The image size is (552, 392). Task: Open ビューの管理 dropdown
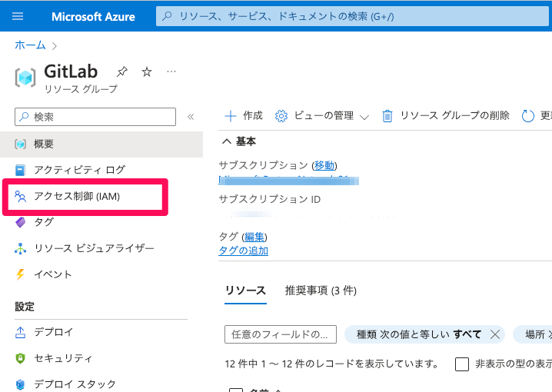pos(322,115)
